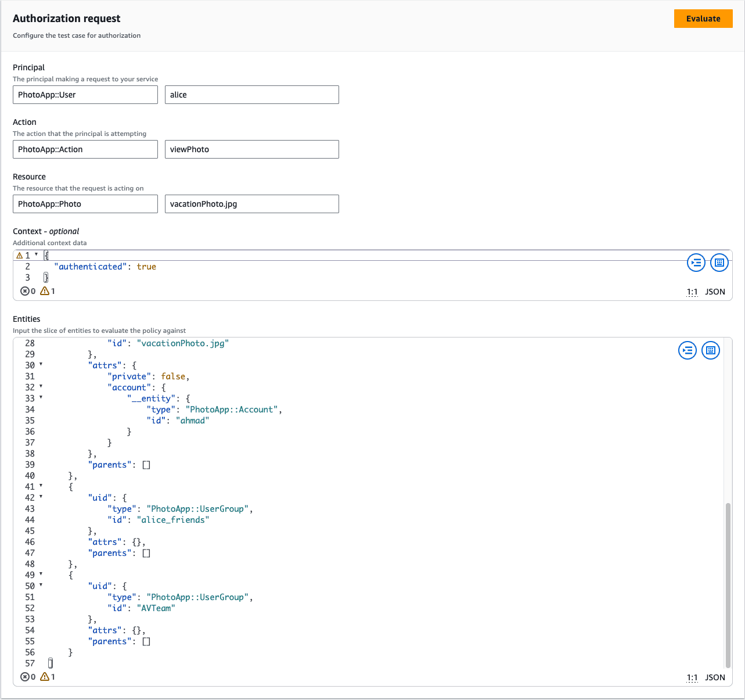Click the principal ID field containing alice
Screen dimensions: 745x700
pyautogui.click(x=251, y=95)
